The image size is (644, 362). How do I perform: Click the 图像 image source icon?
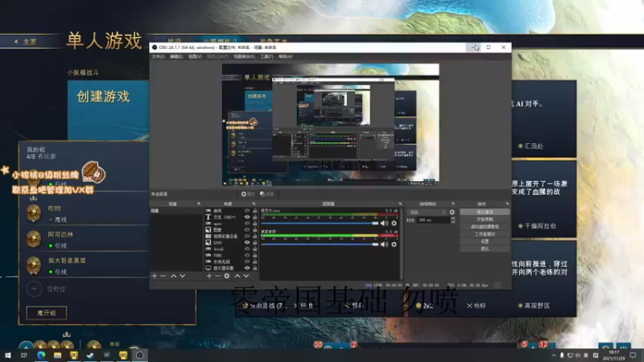coord(208,230)
